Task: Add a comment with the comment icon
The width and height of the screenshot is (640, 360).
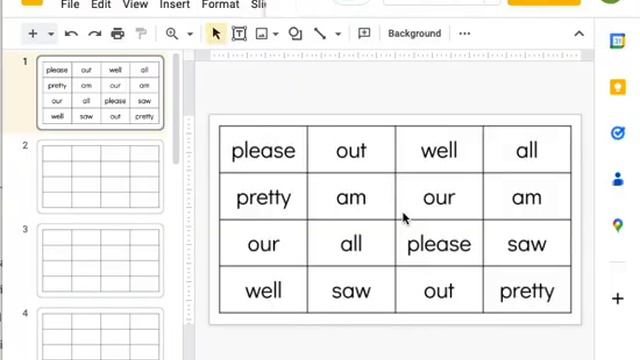Action: coord(364,33)
